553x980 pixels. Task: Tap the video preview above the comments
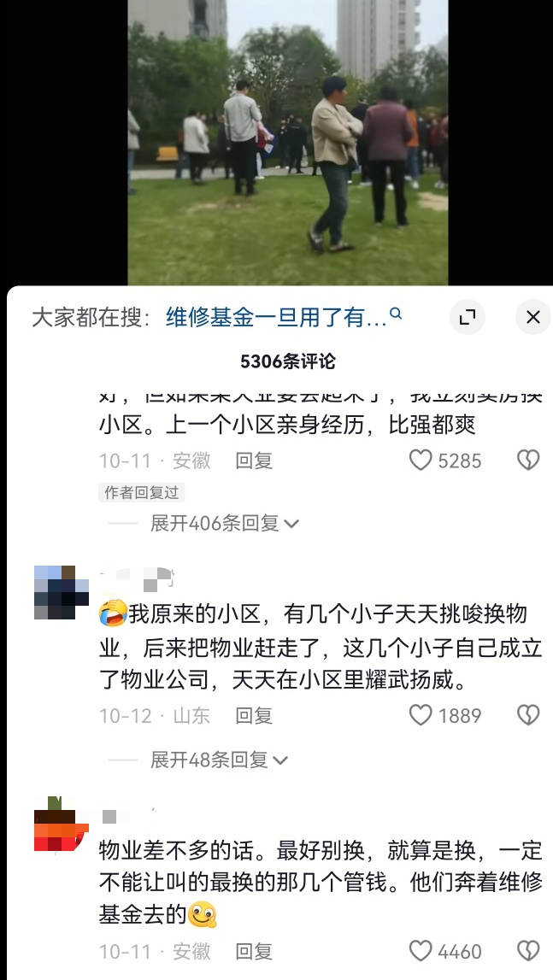pyautogui.click(x=288, y=143)
